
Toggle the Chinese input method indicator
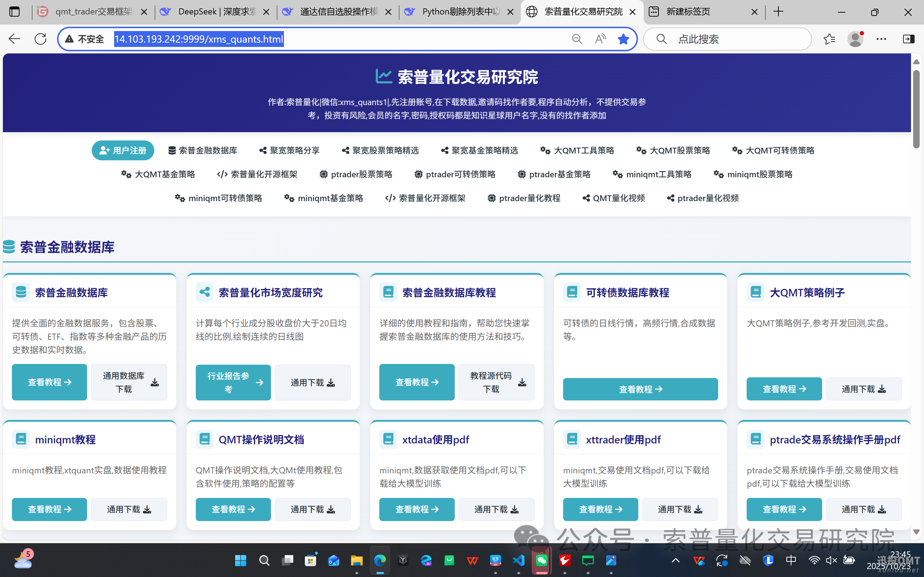click(x=791, y=560)
